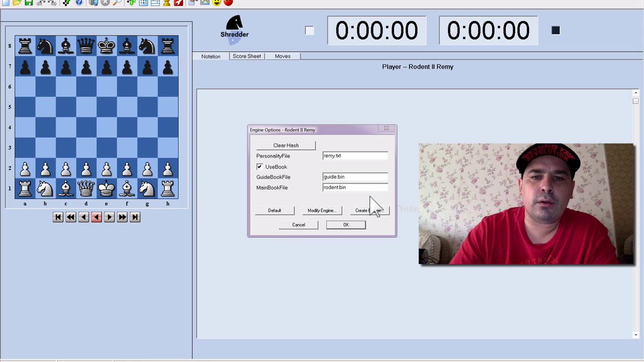Click the red ball toolbar icon
This screenshot has width=644, height=362.
[228, 3]
